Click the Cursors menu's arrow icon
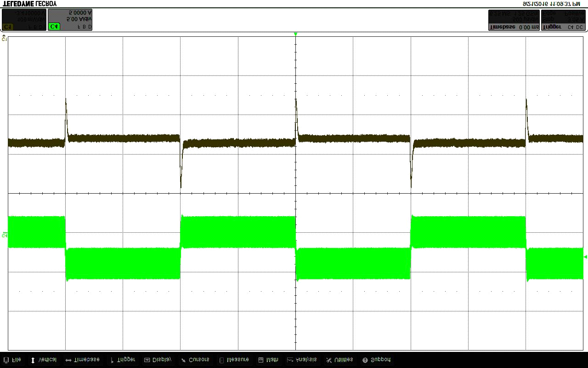The width and height of the screenshot is (588, 368). (x=183, y=360)
